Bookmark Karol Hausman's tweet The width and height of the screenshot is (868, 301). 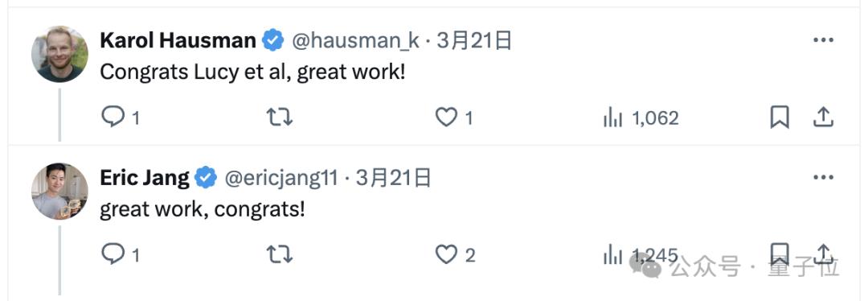coord(780,118)
